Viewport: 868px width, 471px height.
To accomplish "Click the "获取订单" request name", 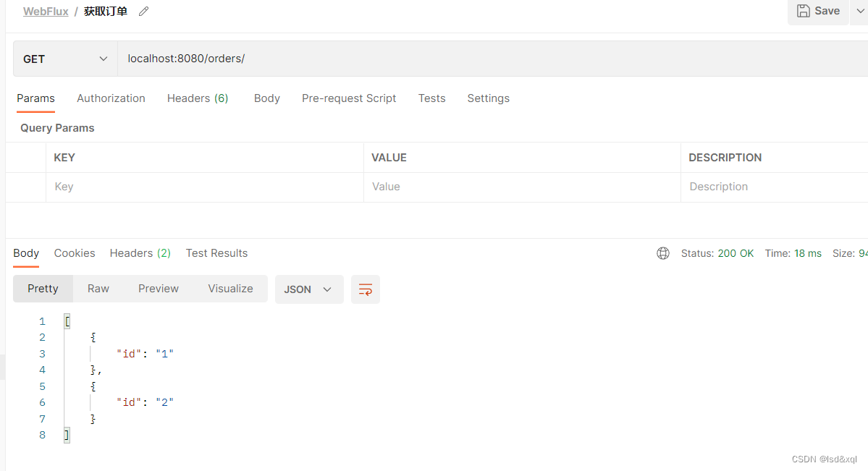I will [x=106, y=11].
